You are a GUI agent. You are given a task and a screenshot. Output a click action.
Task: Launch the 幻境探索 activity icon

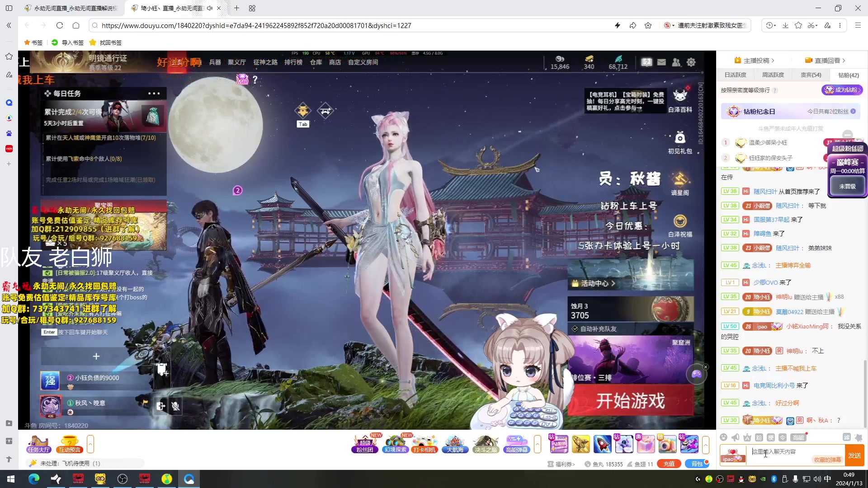[x=395, y=444]
